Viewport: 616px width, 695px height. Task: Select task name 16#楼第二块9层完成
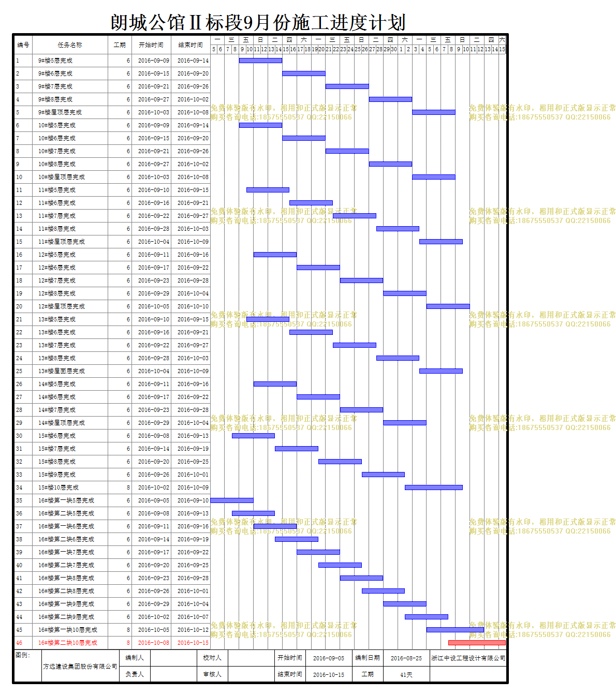click(x=66, y=617)
